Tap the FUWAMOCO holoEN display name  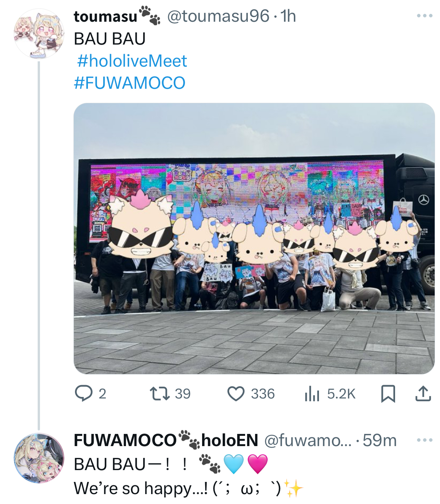tap(166, 440)
